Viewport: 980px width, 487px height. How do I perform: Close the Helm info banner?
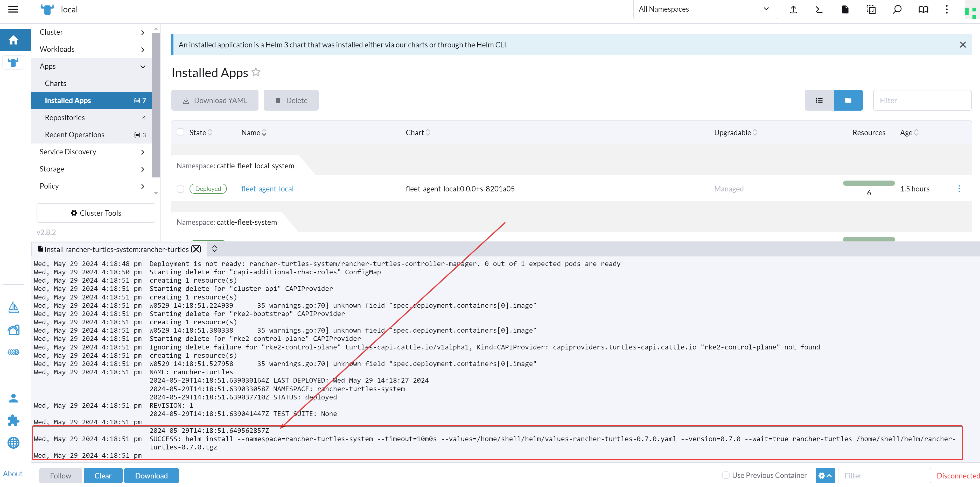(x=962, y=45)
